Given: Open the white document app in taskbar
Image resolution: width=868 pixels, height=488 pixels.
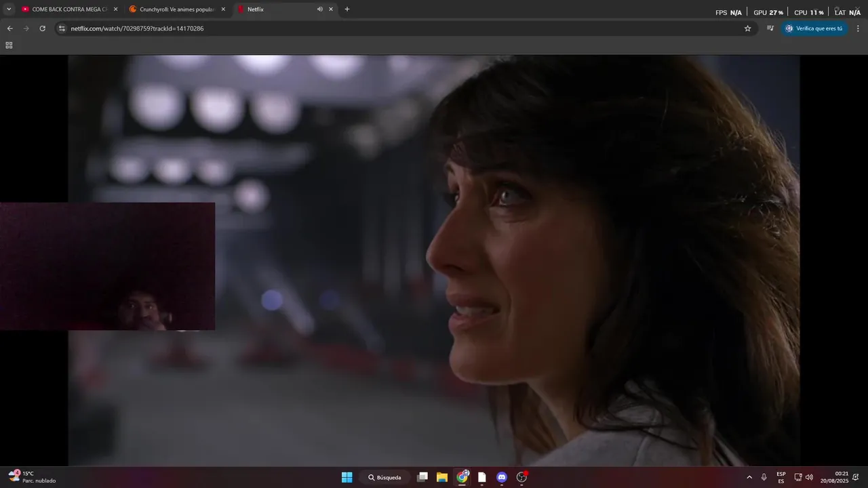Looking at the screenshot, I should point(482,477).
